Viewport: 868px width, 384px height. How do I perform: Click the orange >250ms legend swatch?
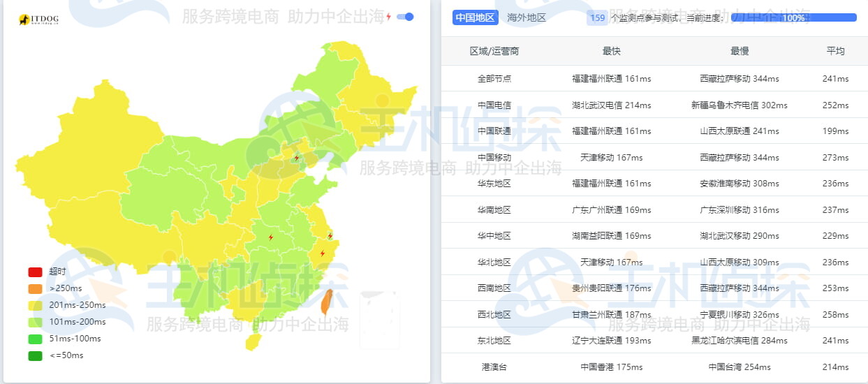pos(36,288)
